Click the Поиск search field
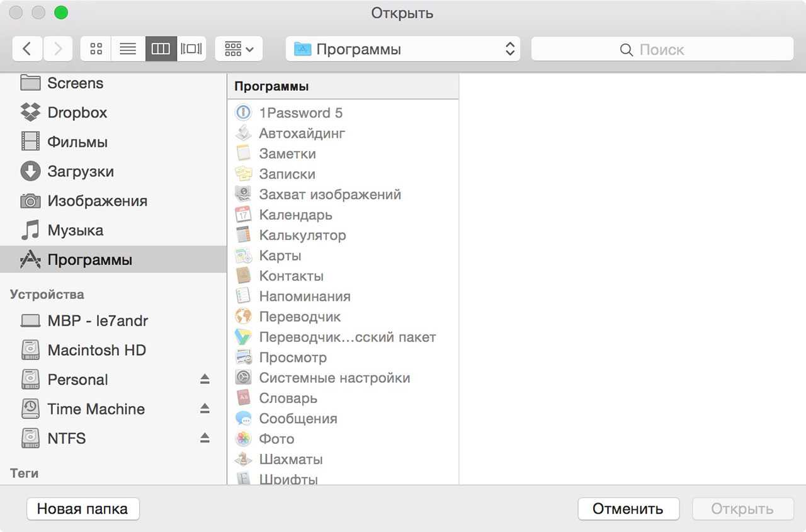 662,50
